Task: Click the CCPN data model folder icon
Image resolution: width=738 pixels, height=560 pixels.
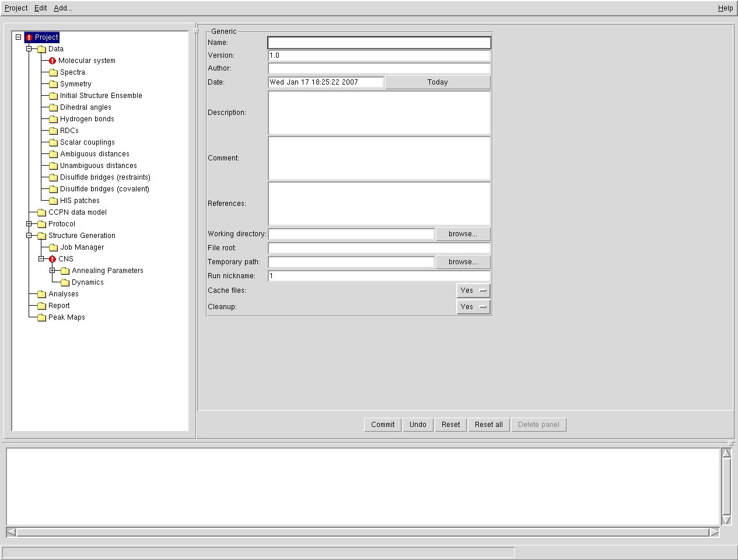Action: [x=41, y=212]
